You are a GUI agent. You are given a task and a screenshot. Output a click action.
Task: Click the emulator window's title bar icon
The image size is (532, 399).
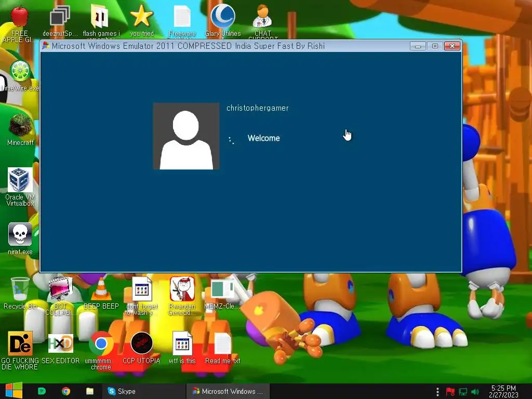click(x=46, y=46)
